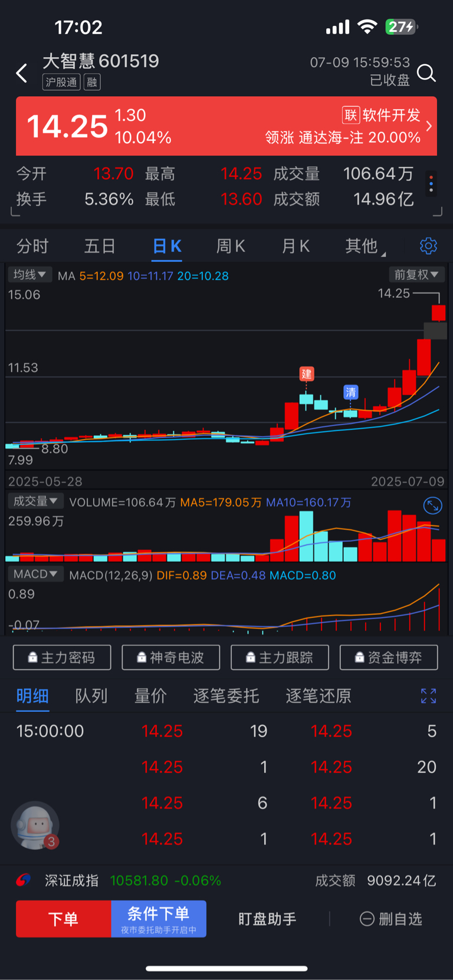Tap the chart start date 2025-05-28

point(45,481)
